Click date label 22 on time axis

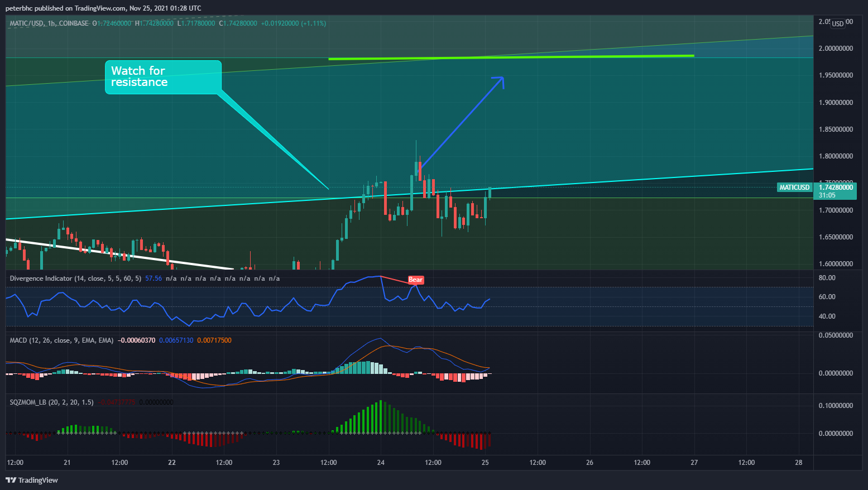coord(172,463)
